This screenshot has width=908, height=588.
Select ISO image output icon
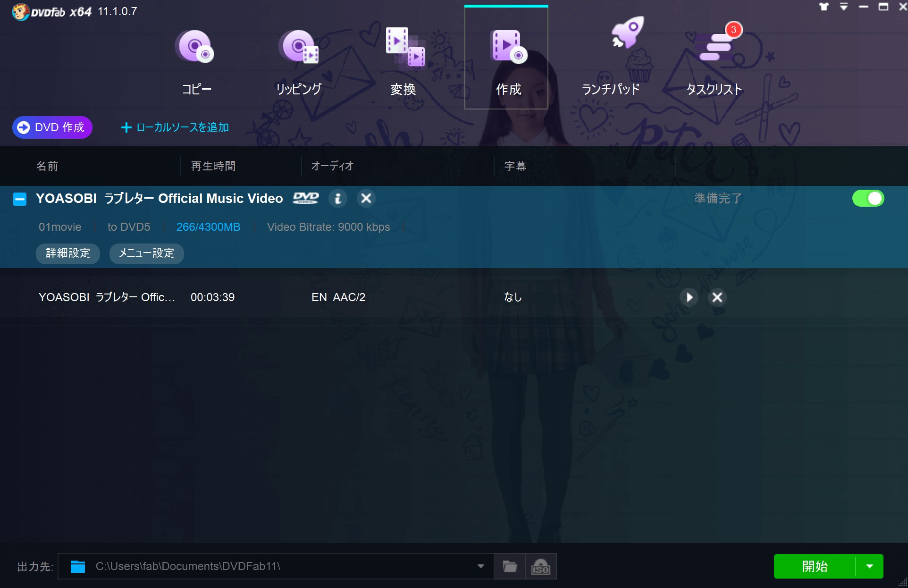point(541,566)
